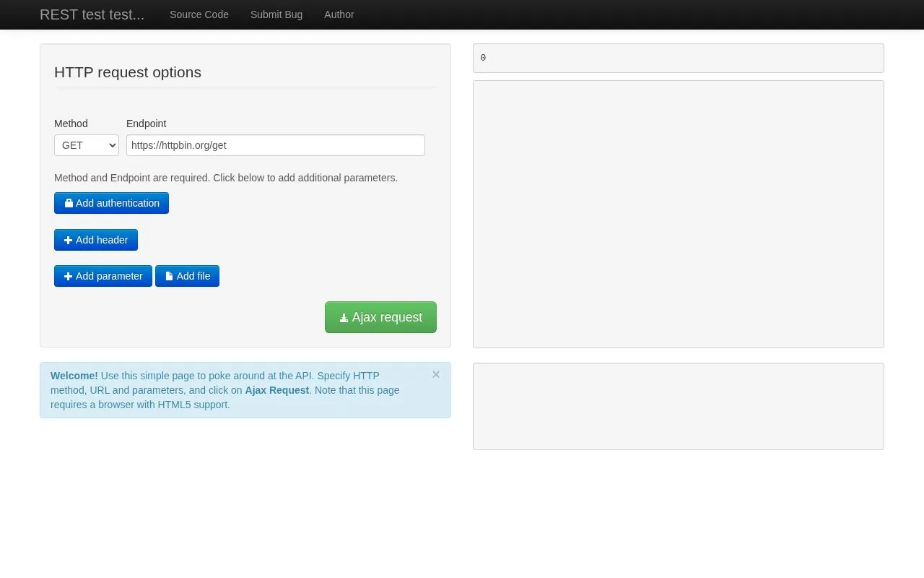Click the bold 'Welcome!' text
Viewport: 924px width, 578px height.
[74, 376]
